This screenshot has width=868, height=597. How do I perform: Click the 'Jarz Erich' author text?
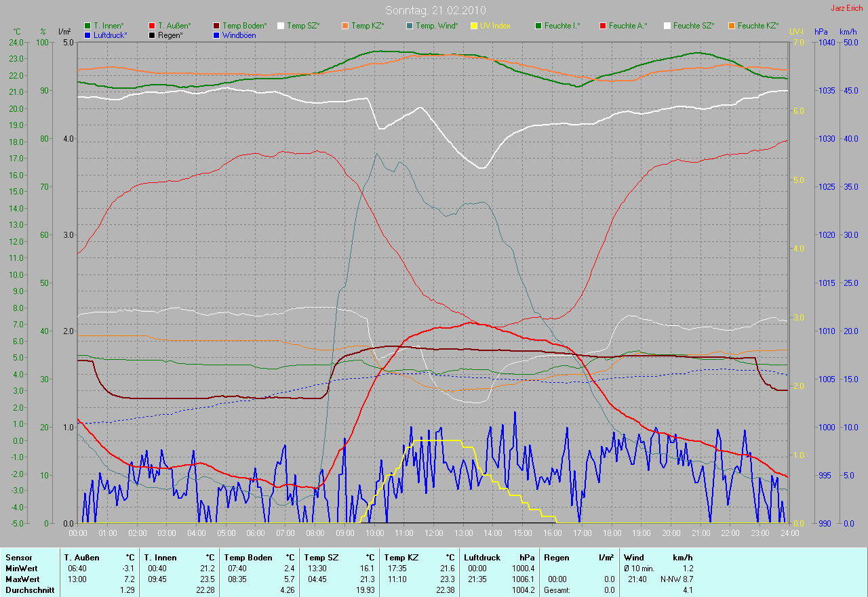pos(847,8)
